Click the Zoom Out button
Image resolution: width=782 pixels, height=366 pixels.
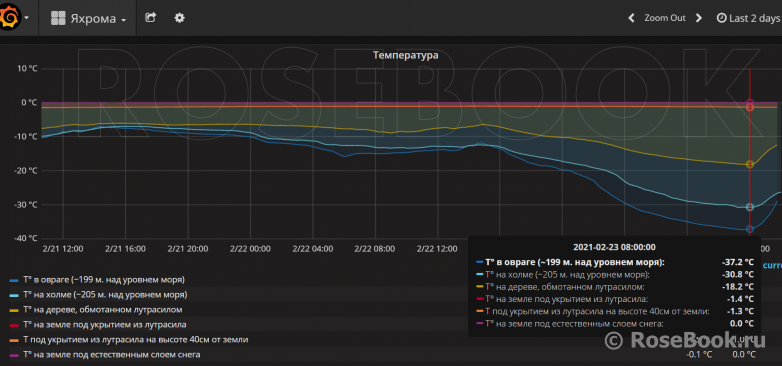pos(665,18)
